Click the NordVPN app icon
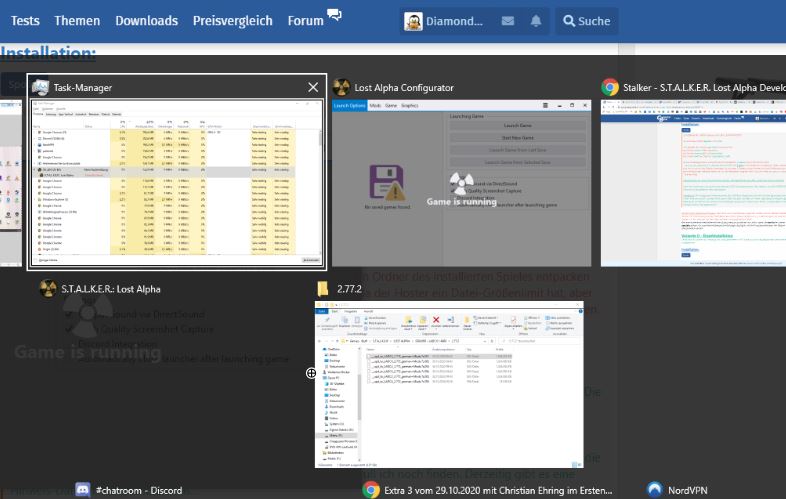Image resolution: width=786 pixels, height=499 pixels. click(655, 489)
